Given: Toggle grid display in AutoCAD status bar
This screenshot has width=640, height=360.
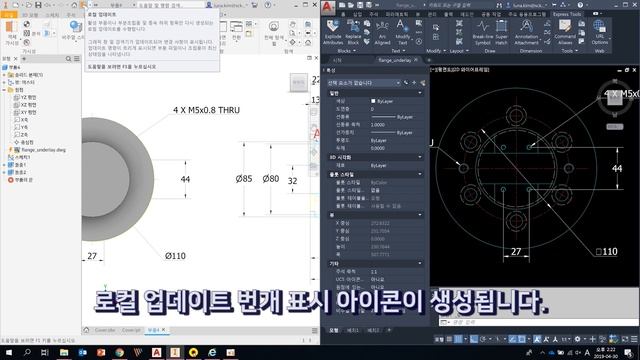Looking at the screenshot, I should (x=449, y=339).
